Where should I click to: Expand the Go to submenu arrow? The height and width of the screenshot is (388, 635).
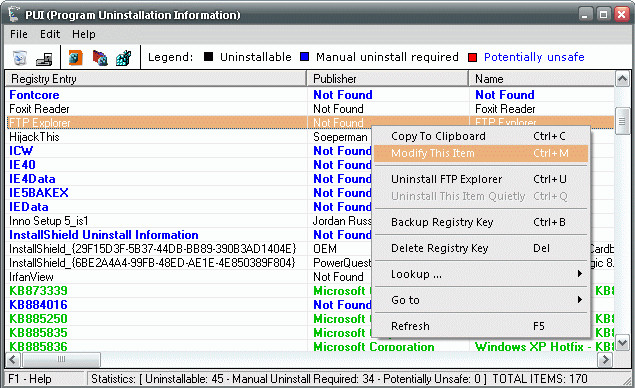(x=580, y=300)
